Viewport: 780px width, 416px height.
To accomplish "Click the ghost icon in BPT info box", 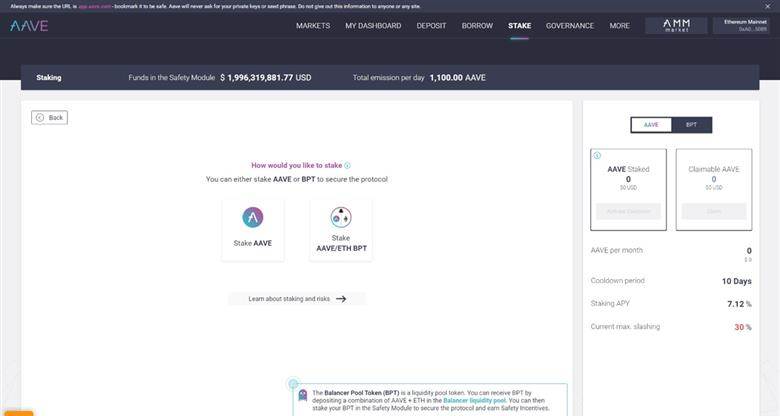I will (x=302, y=395).
